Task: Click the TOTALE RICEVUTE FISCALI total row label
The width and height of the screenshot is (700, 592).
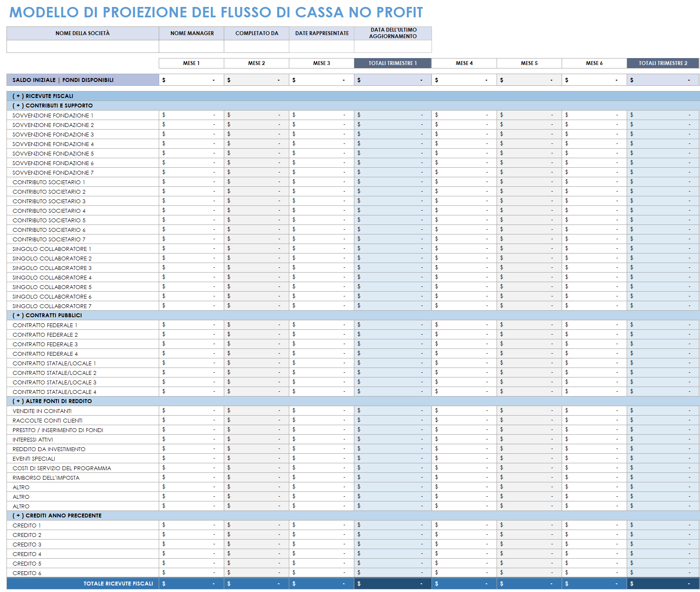Action: click(83, 583)
